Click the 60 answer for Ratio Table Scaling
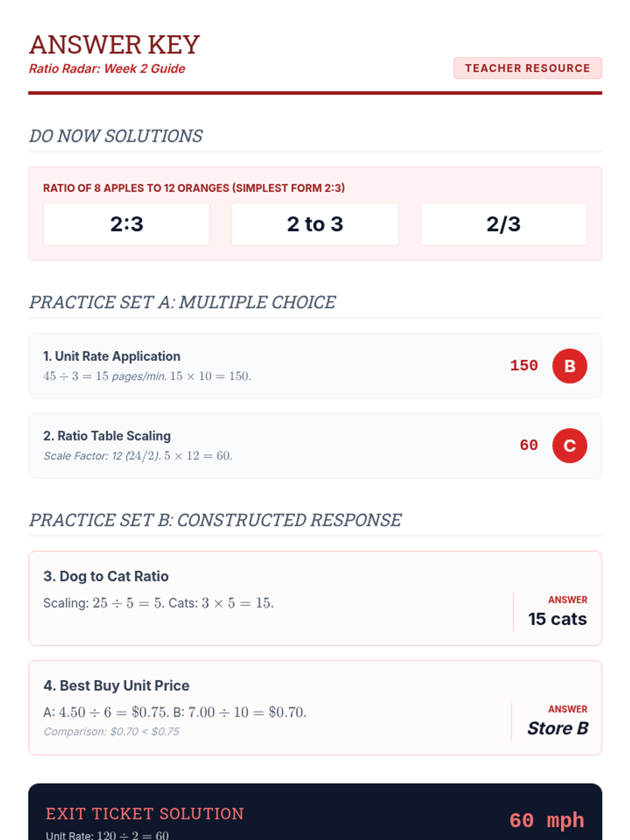Image resolution: width=630 pixels, height=840 pixels. click(x=529, y=446)
